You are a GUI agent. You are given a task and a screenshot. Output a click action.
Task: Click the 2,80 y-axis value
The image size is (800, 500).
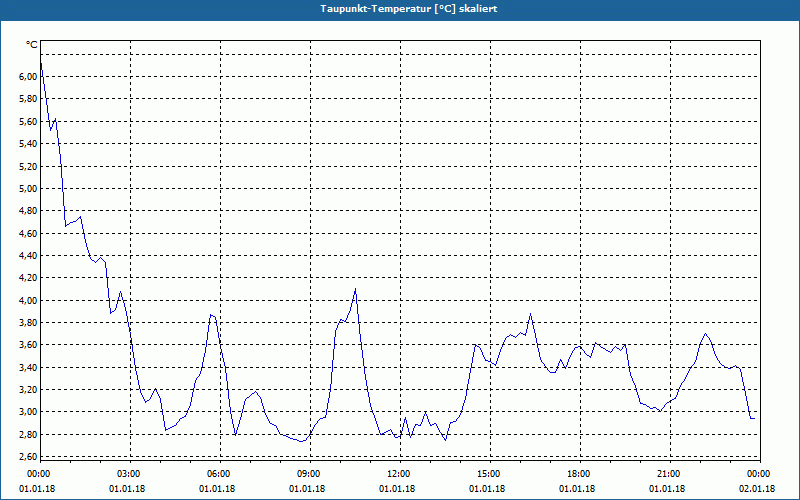pos(28,435)
